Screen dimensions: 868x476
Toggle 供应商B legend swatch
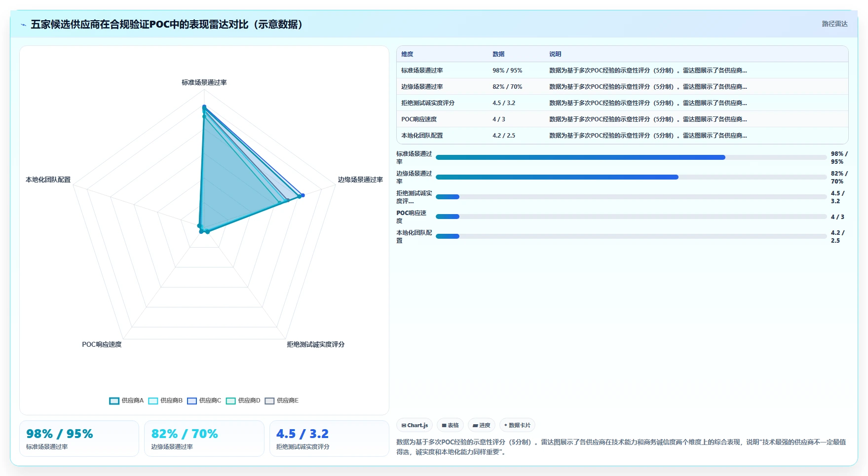[153, 401]
